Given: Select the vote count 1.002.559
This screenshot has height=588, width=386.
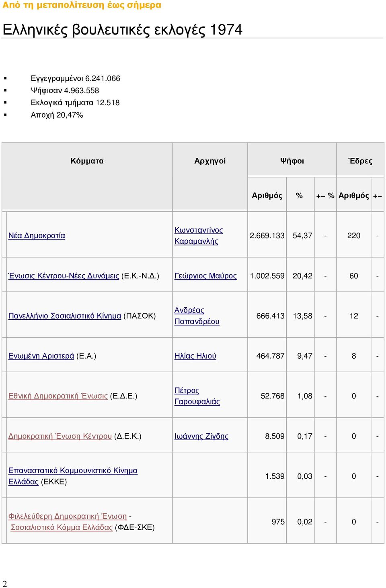Looking at the screenshot, I should [x=267, y=276].
